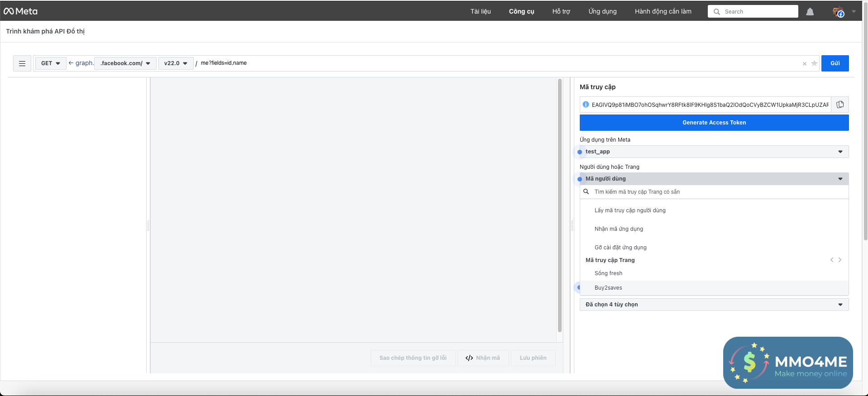
Task: Select Gỡ cài đặt ứng dụng option
Action: coord(714,248)
